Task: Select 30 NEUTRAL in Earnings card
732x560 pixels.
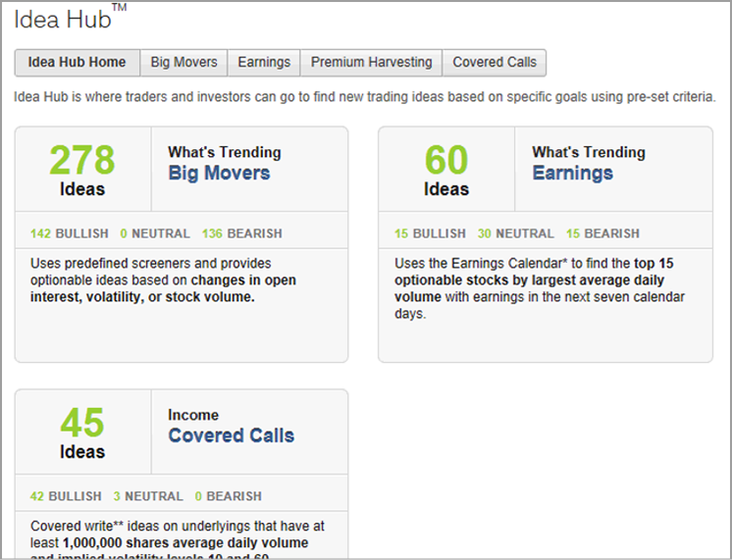Action: [516, 233]
